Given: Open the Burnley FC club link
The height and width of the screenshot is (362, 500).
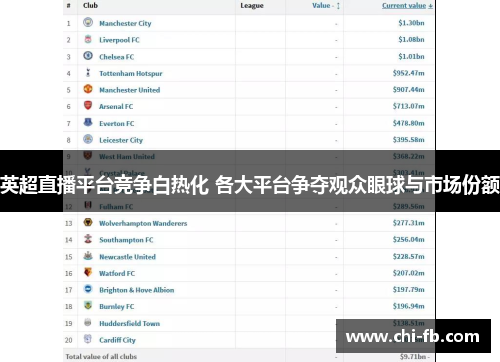Looking at the screenshot, I should 117,307.
